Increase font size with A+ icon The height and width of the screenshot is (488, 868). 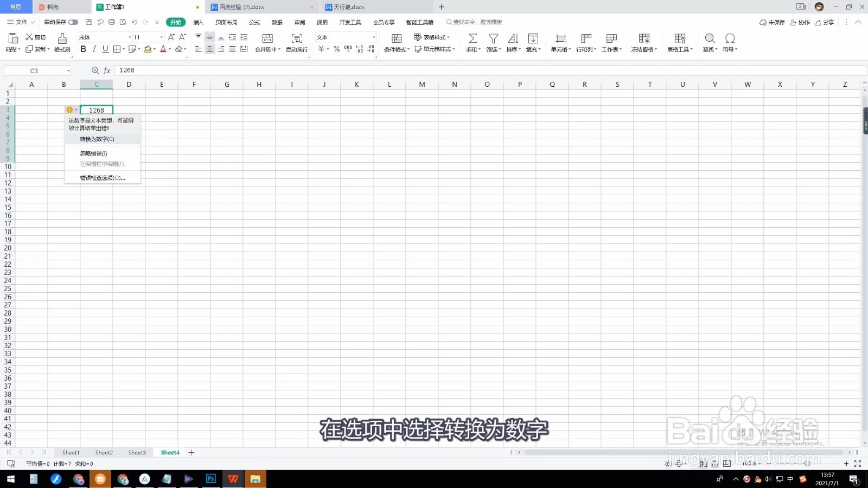(x=171, y=37)
